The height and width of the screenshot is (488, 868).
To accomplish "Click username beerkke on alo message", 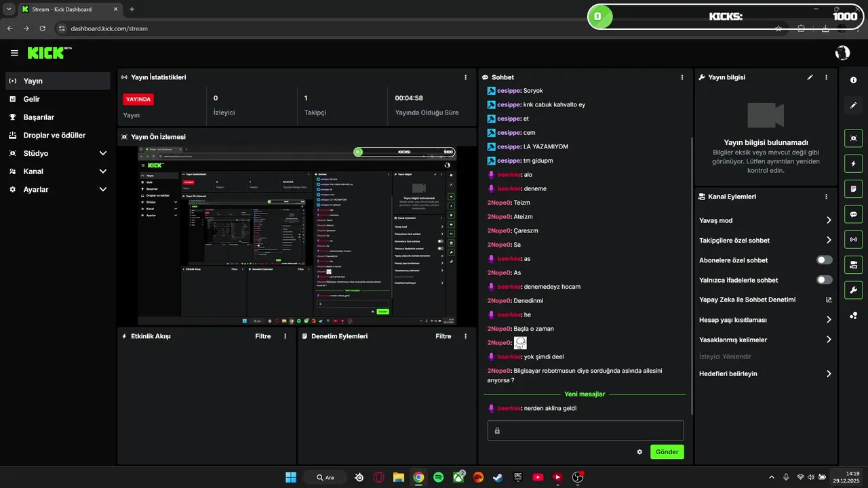I will (509, 175).
